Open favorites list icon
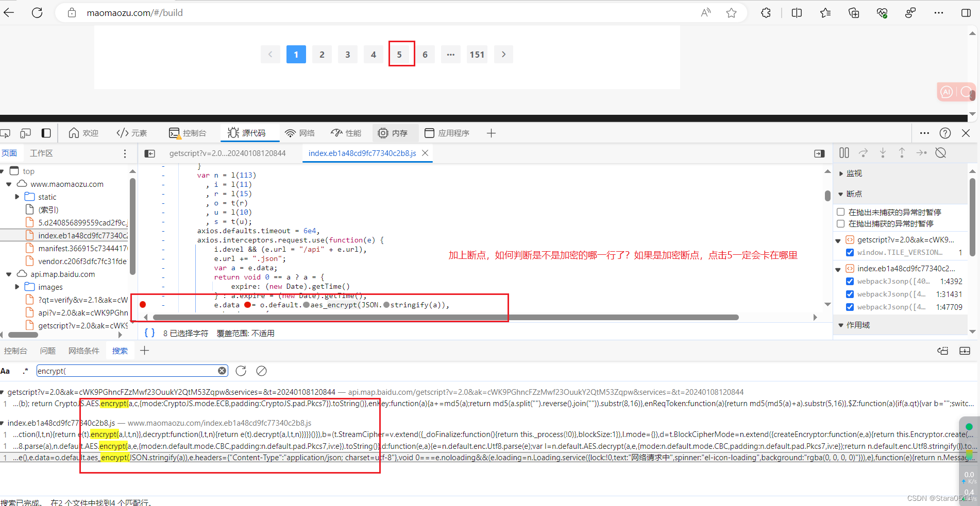 825,13
